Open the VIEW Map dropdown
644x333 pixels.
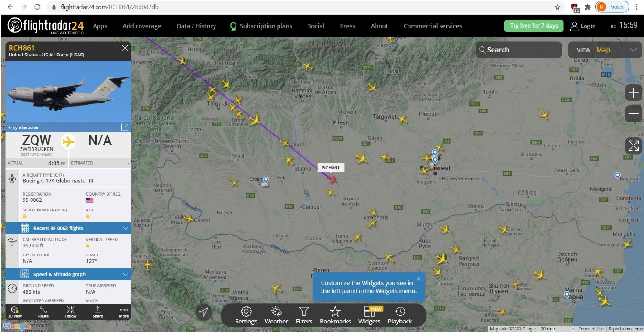click(x=604, y=50)
